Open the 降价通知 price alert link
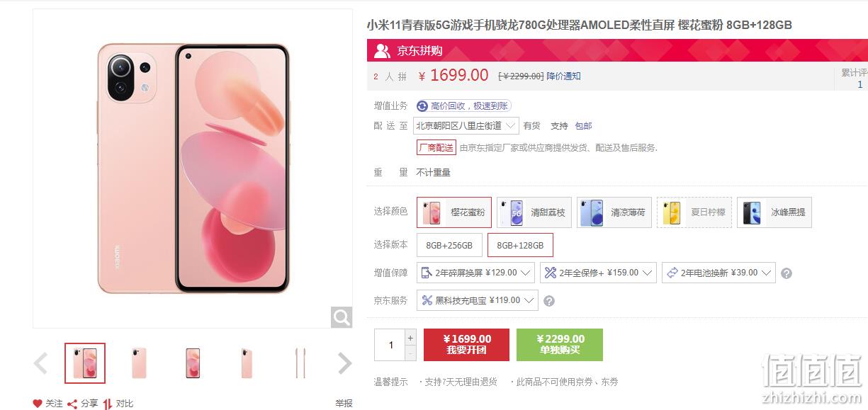Image resolution: width=868 pixels, height=410 pixels. 563,76
